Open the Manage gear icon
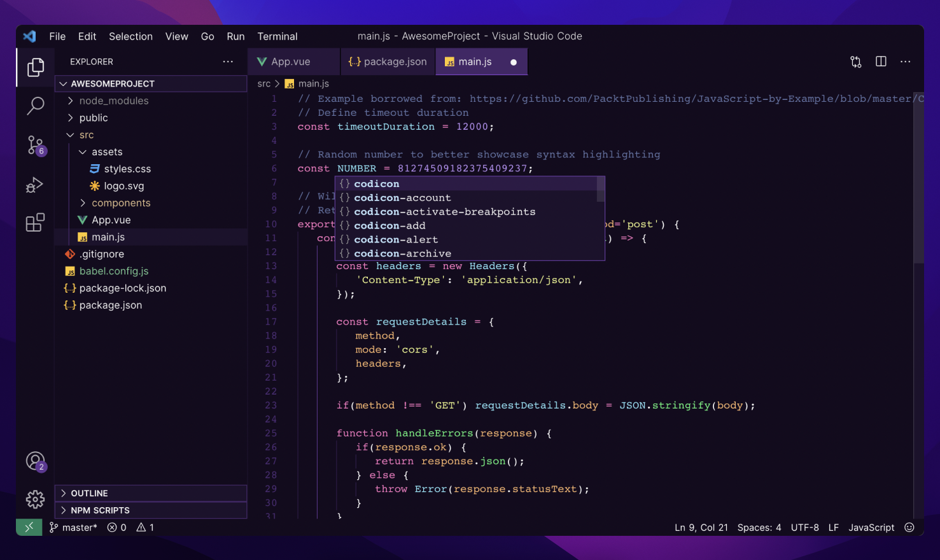The height and width of the screenshot is (560, 940). [36, 500]
